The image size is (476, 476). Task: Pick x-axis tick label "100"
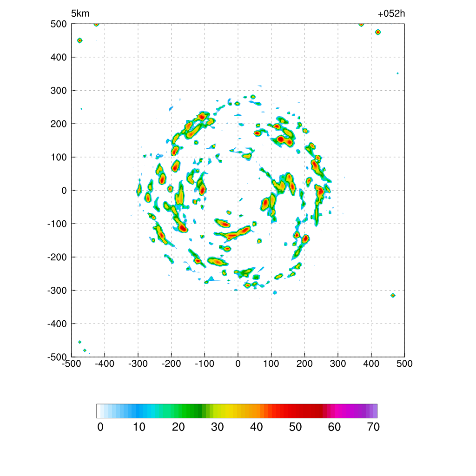[x=271, y=364]
